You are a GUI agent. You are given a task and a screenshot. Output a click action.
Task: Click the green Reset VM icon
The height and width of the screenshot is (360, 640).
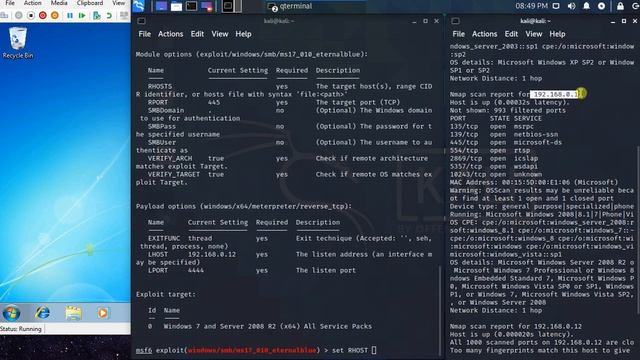[82, 16]
